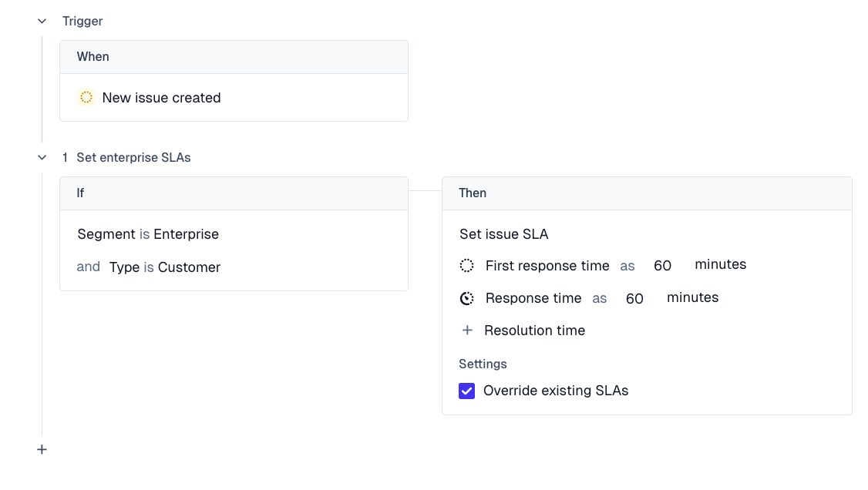Click the plus icon to add a step
868x490 pixels.
42,449
